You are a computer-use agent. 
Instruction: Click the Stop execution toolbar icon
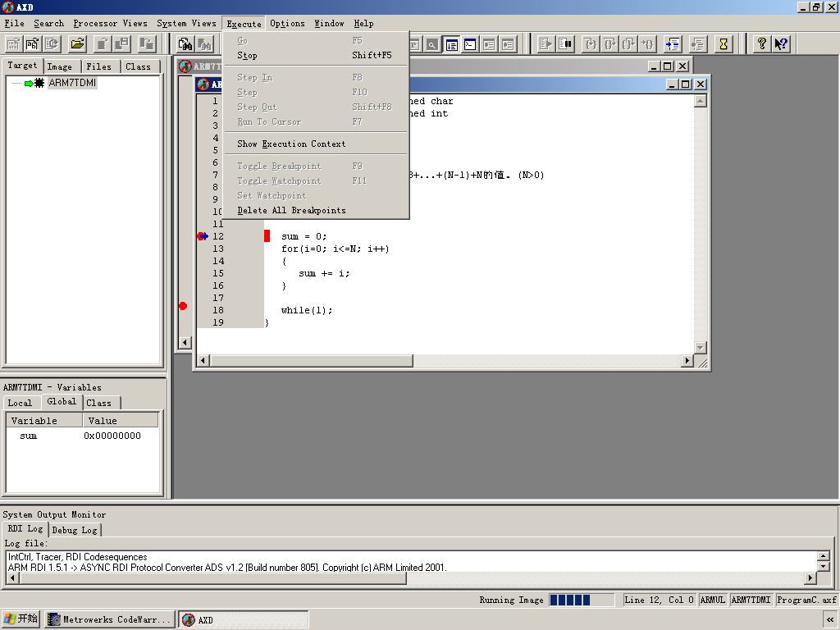click(565, 44)
